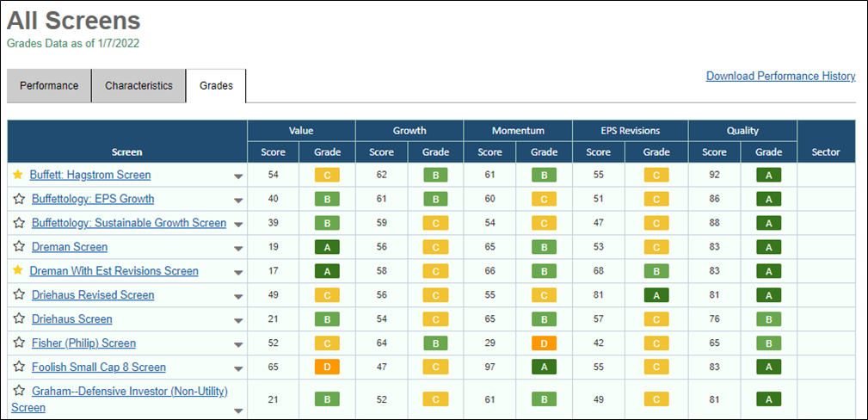Favorite the Fisher (Philip) Screen star
Image resolution: width=868 pixels, height=420 pixels.
pyautogui.click(x=20, y=343)
